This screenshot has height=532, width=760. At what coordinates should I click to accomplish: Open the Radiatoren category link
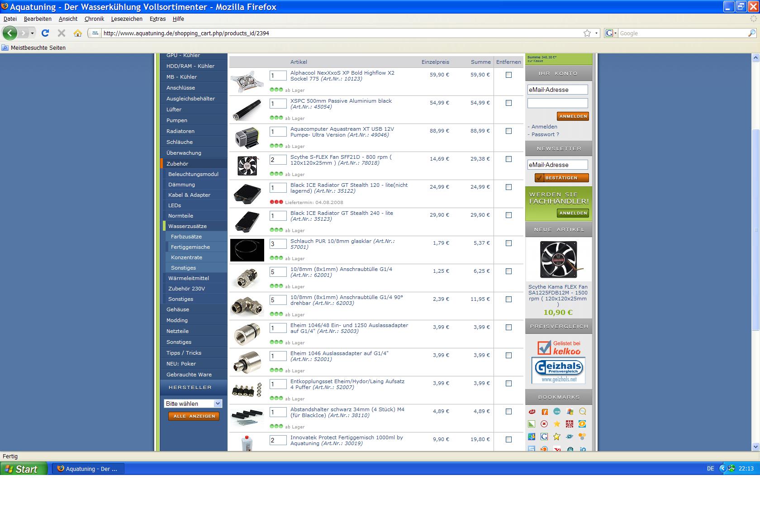click(x=180, y=131)
